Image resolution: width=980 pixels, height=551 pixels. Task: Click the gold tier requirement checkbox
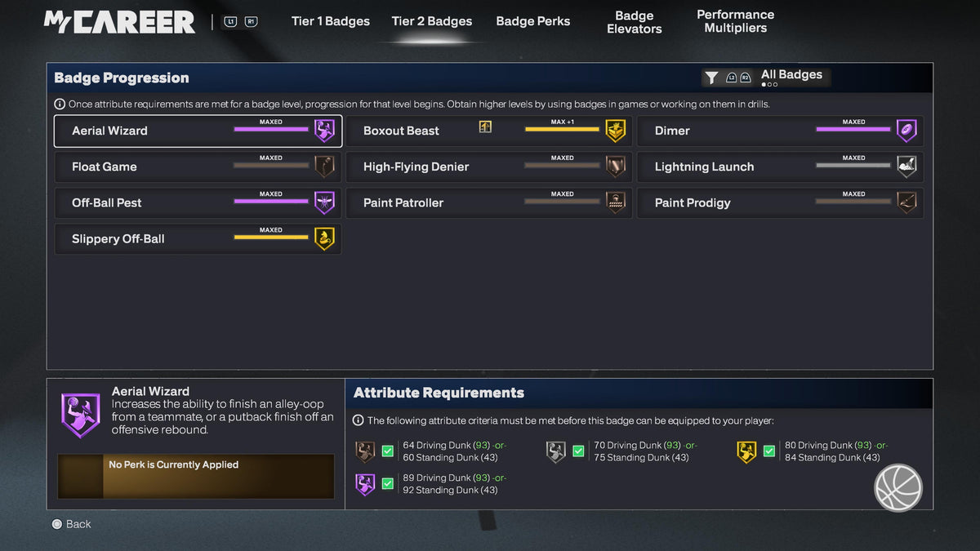click(768, 451)
